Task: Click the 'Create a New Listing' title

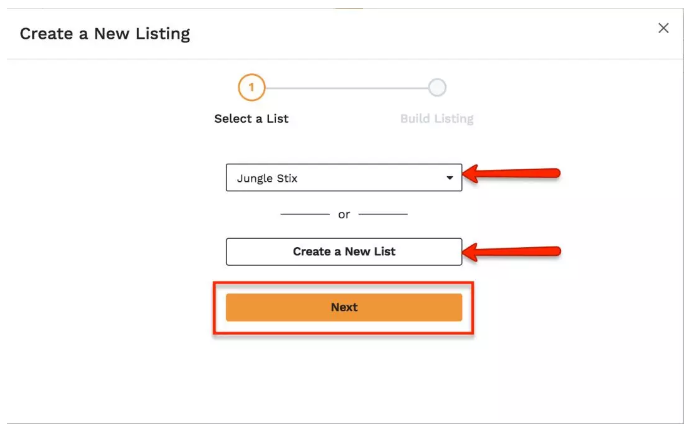Action: [105, 34]
